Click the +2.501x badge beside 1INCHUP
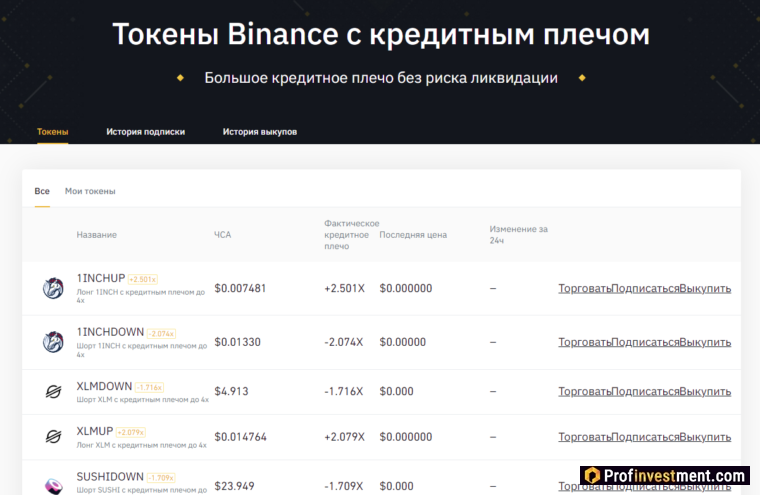The width and height of the screenshot is (760, 495). 142,279
